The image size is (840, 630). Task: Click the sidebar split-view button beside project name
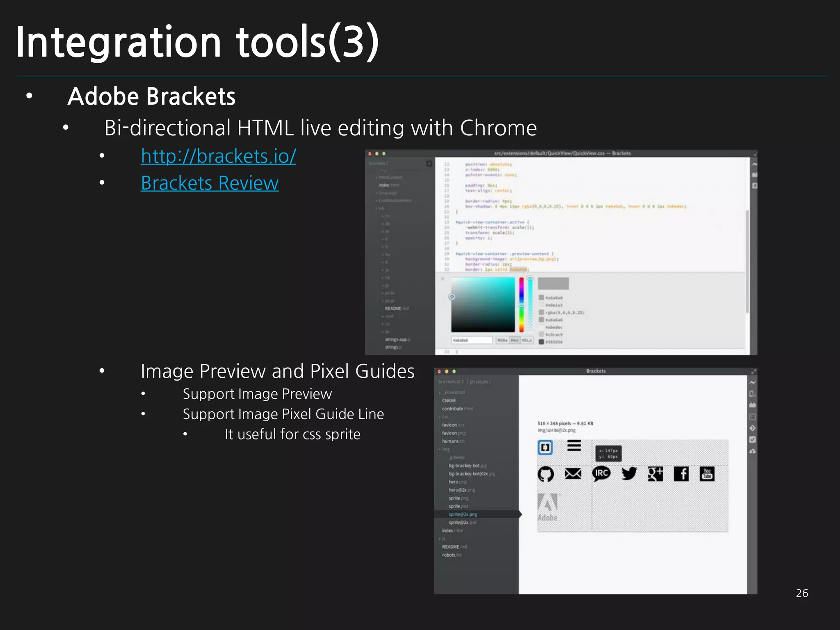coord(429,163)
